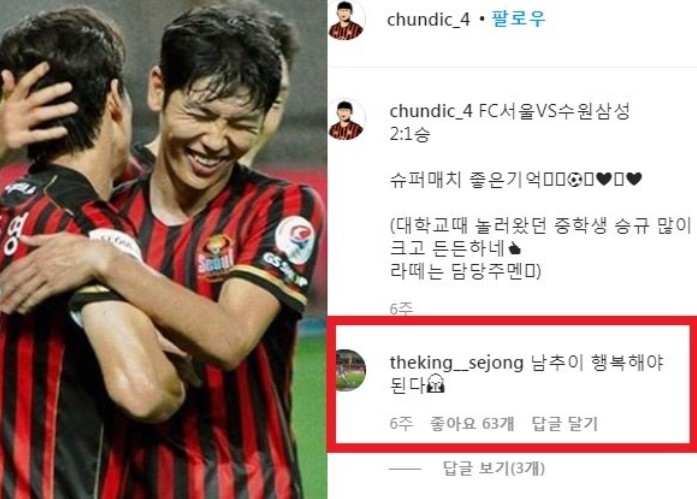
Task: Follow chundic_4 using the 팔로우 button
Action: pyautogui.click(x=518, y=19)
